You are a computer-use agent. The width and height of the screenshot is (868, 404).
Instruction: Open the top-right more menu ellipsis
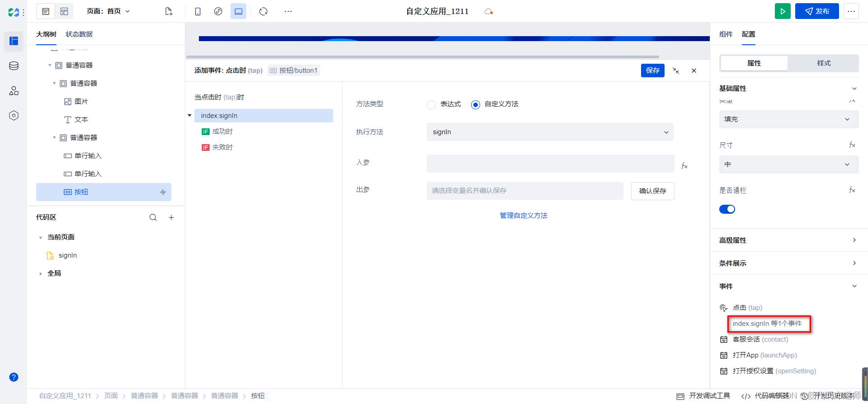pos(851,11)
